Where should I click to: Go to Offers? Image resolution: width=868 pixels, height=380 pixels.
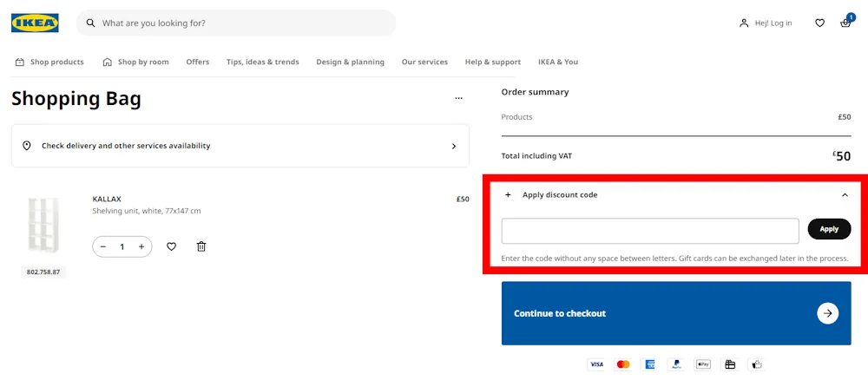pyautogui.click(x=198, y=62)
